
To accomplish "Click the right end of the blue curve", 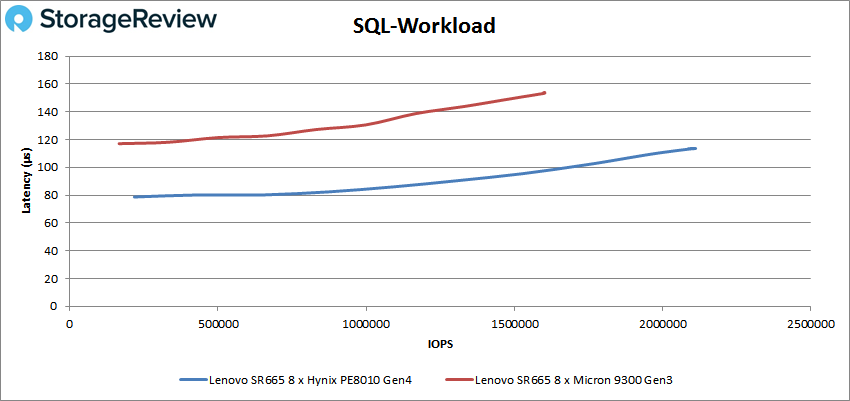I will (694, 148).
